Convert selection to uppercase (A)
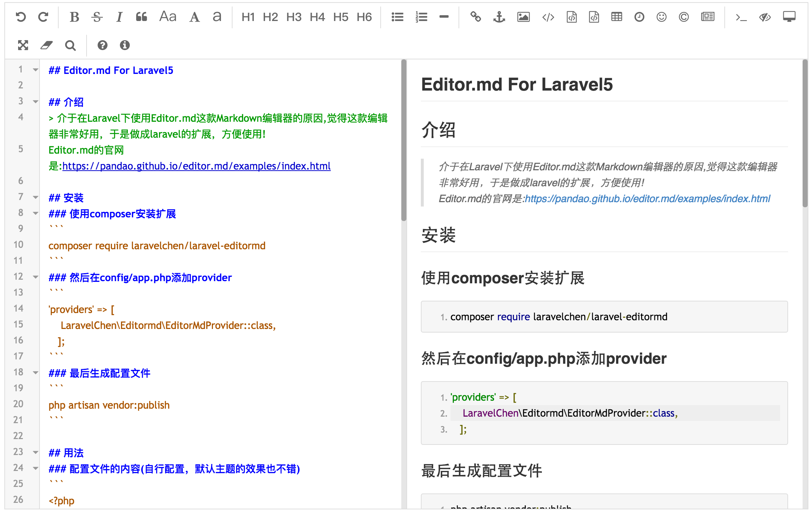 (x=194, y=17)
